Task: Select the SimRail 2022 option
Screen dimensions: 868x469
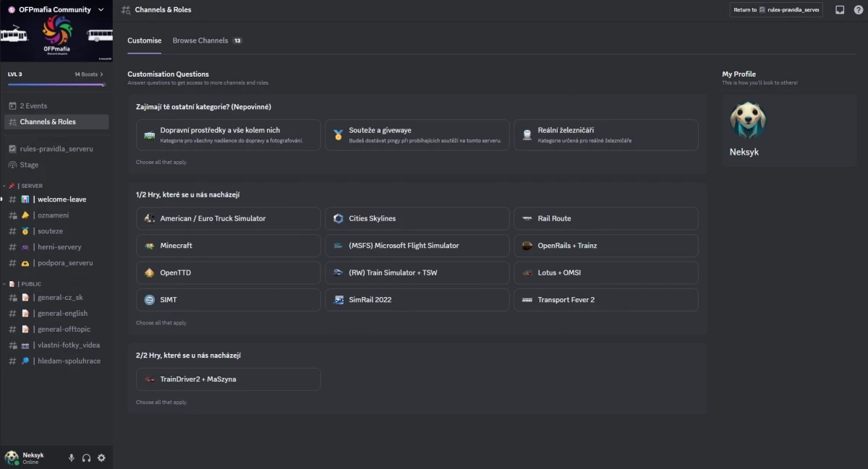Action: tap(417, 300)
